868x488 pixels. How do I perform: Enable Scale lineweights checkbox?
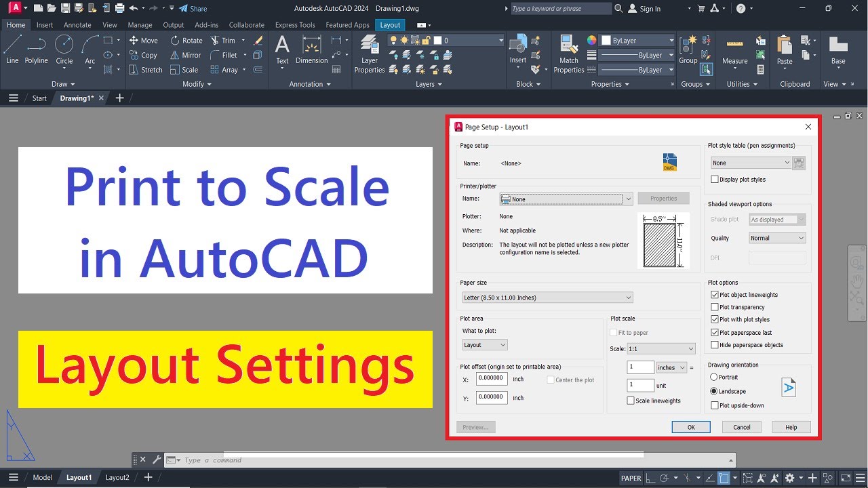point(631,401)
